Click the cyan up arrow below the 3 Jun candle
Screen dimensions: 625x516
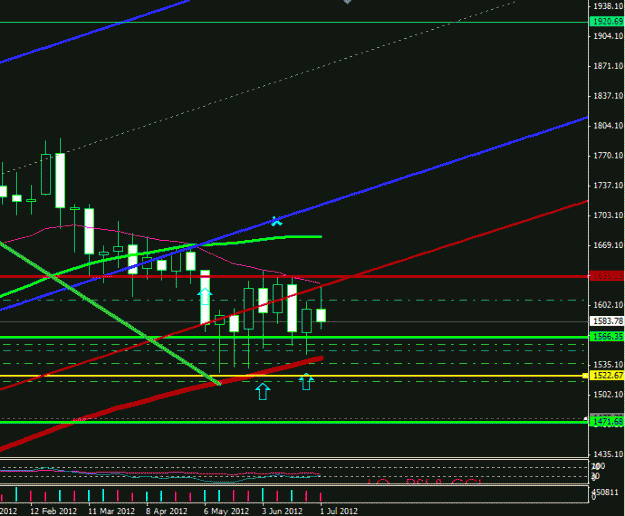click(263, 391)
